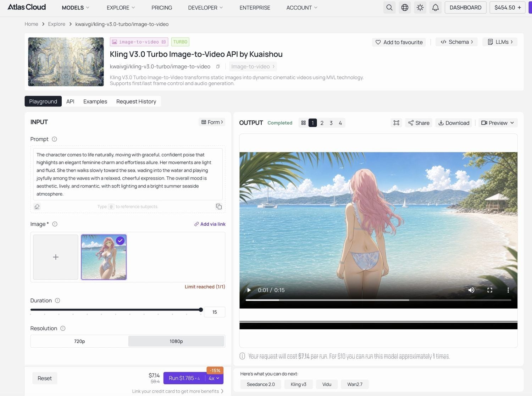Expand the EXPLORE menu
The image size is (532, 396).
tap(121, 7)
